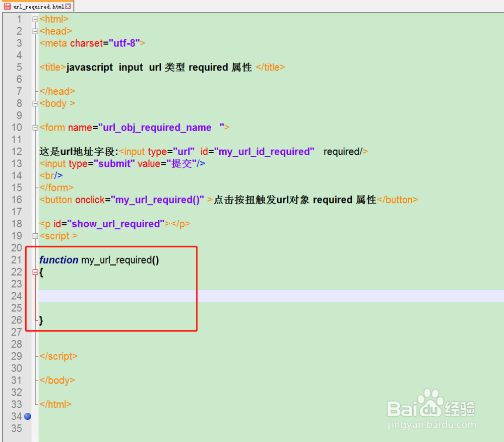This screenshot has height=442, width=504.
Task: Click the closing brace on line 26
Action: pos(41,321)
